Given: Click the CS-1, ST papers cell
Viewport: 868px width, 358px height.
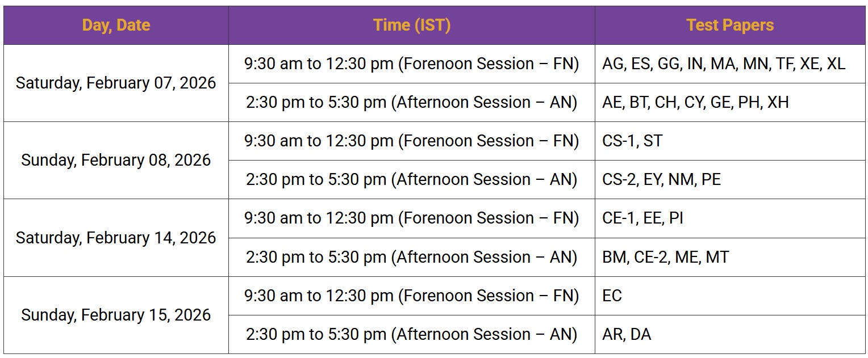Looking at the screenshot, I should 632,141.
